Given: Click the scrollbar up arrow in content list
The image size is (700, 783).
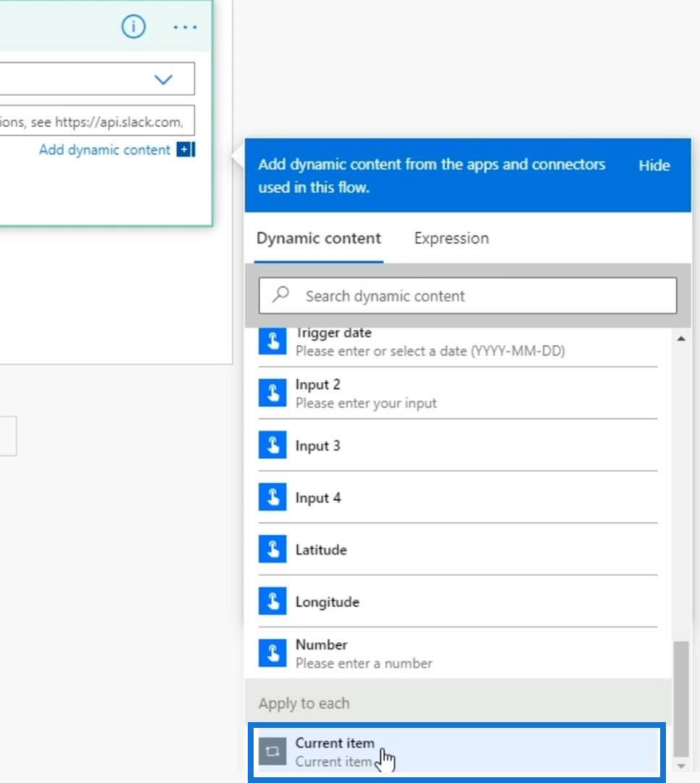Looking at the screenshot, I should coord(681,339).
